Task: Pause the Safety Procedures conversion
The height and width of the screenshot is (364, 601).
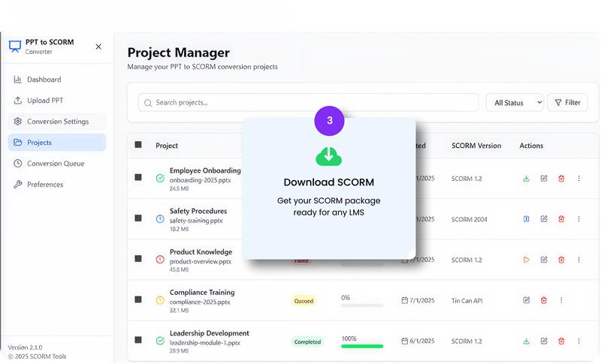Action: [526, 218]
